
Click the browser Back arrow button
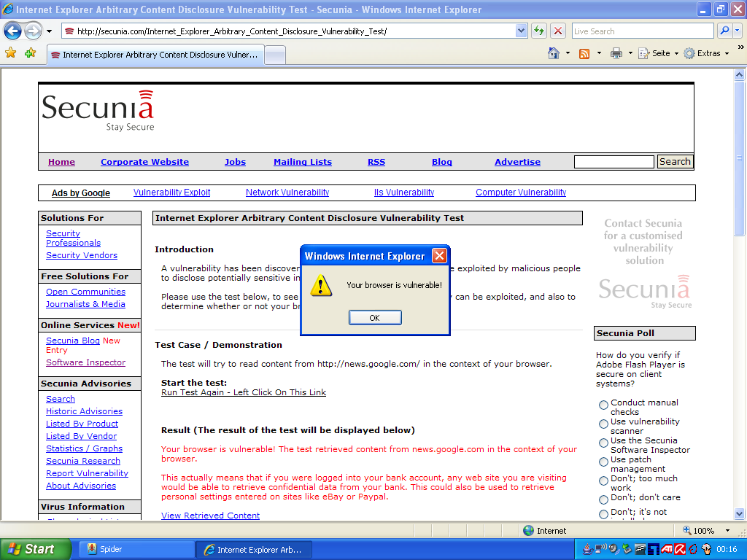[12, 31]
